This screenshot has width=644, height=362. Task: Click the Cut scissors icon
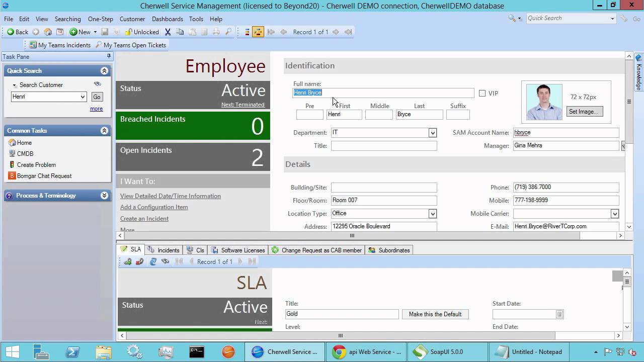point(168,32)
